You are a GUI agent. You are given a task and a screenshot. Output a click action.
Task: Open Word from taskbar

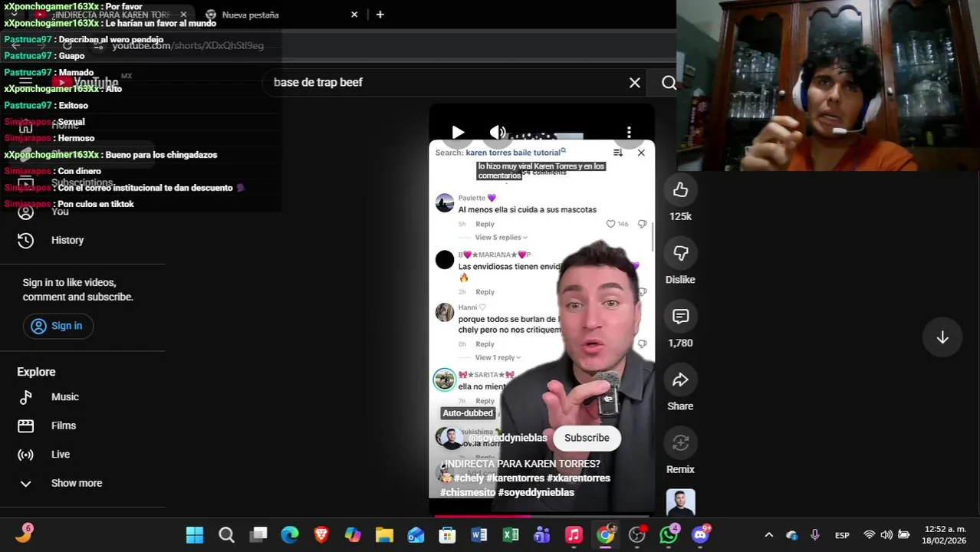coord(479,535)
